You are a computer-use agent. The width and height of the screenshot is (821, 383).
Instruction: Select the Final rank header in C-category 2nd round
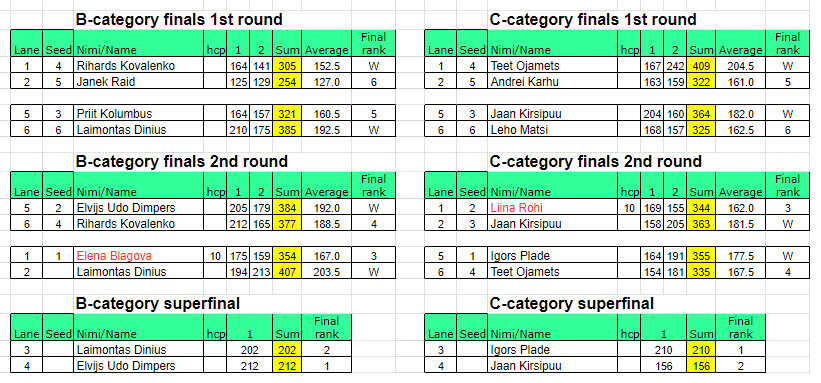[x=787, y=185]
